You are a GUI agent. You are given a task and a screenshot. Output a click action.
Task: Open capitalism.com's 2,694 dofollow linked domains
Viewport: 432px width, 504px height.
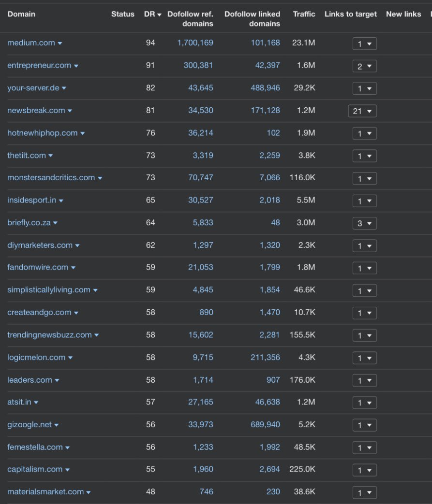pos(270,469)
